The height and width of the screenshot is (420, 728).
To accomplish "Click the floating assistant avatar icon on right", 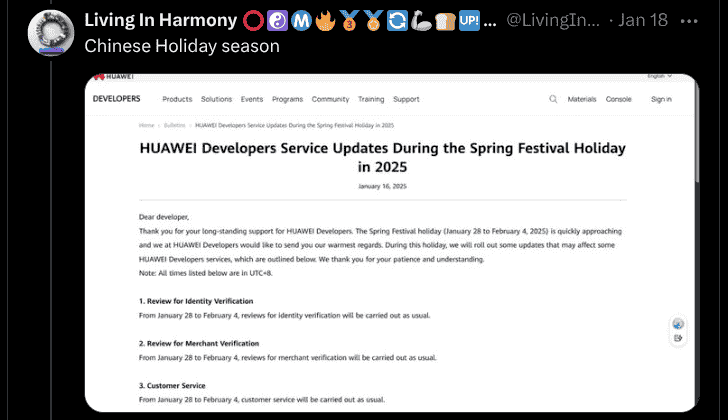I will point(678,324).
